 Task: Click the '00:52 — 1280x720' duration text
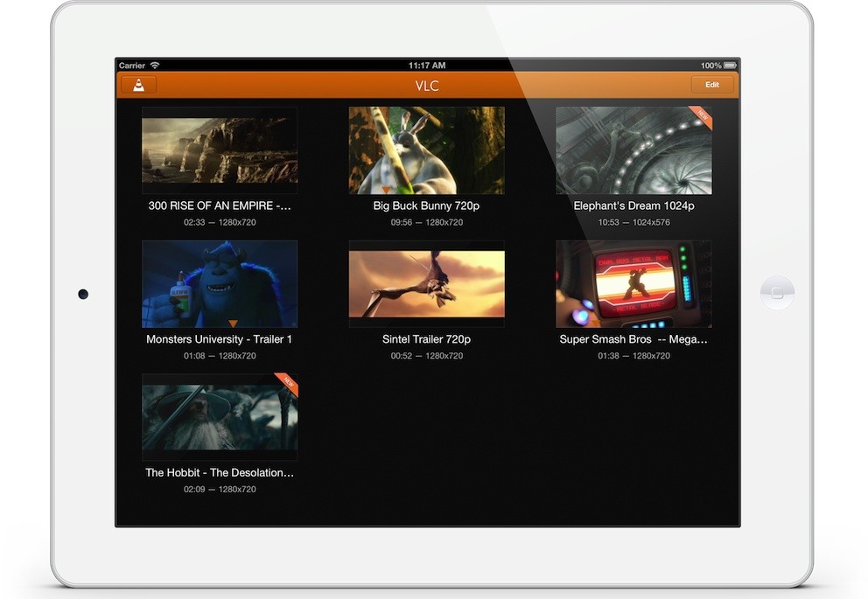click(x=427, y=356)
